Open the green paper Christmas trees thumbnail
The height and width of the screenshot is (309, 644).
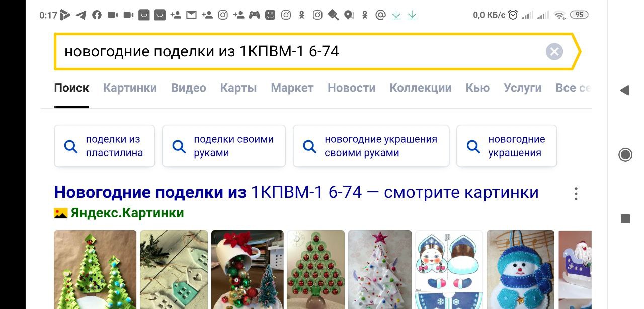(95, 269)
